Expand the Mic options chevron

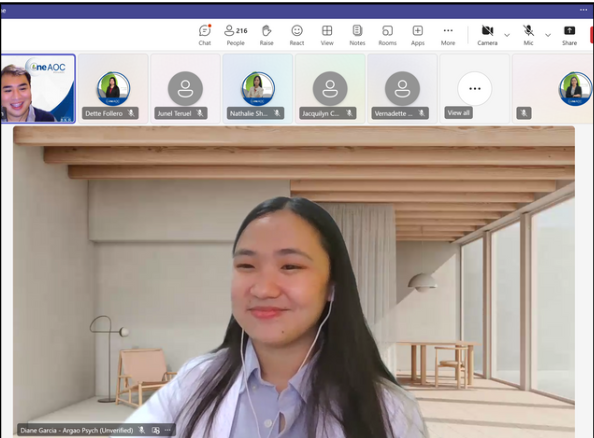pos(548,35)
